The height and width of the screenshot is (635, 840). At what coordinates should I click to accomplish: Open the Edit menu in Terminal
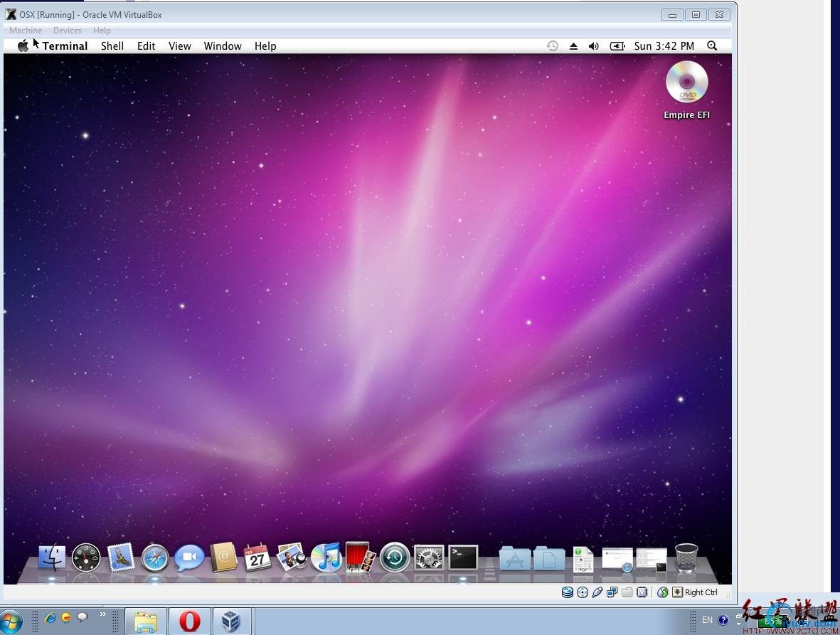147,46
